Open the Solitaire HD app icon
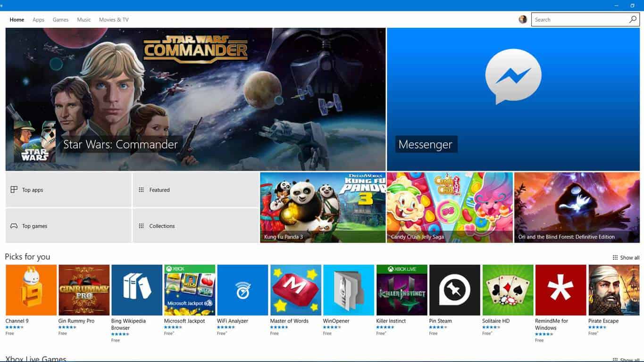This screenshot has width=644, height=362. (508, 290)
